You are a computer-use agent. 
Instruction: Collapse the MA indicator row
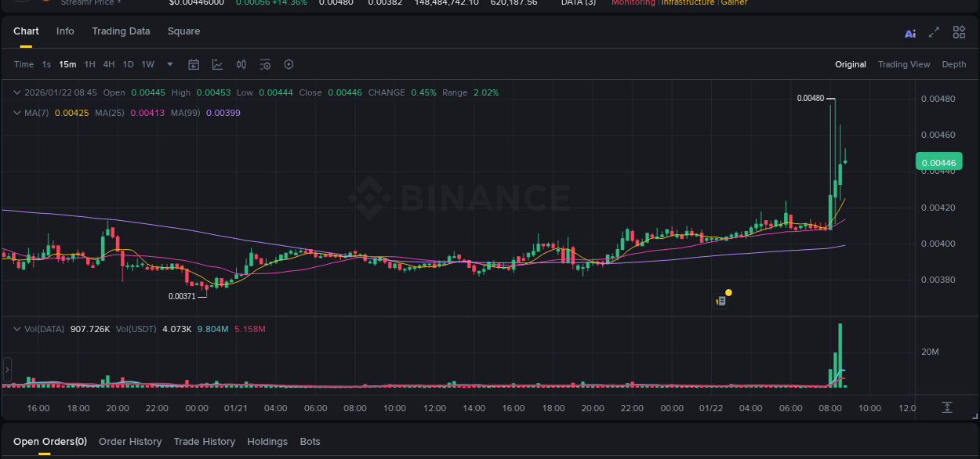pyautogui.click(x=16, y=113)
